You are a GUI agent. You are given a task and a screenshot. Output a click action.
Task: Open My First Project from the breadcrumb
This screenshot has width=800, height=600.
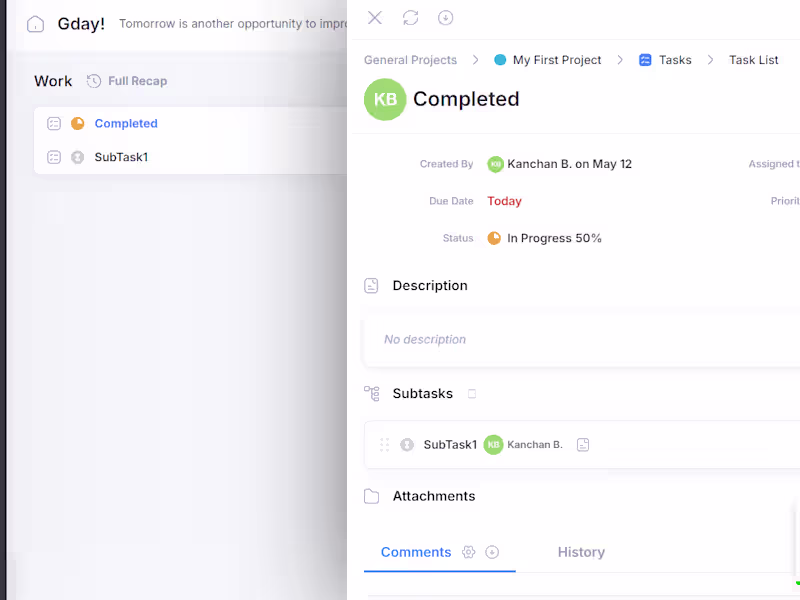(x=556, y=60)
